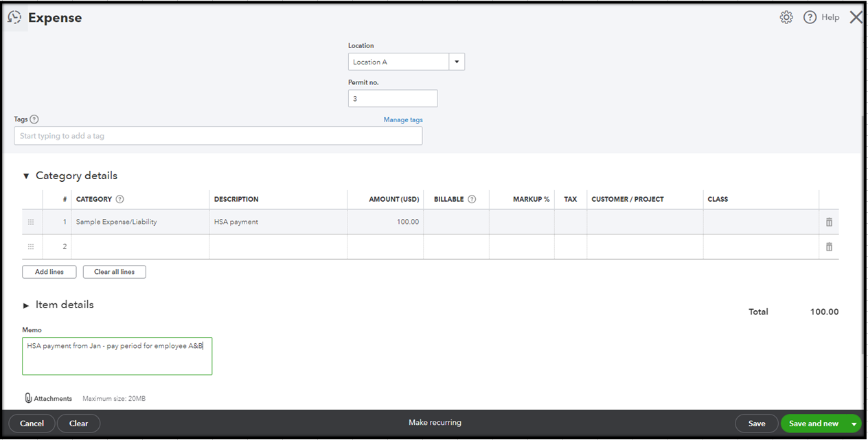
Task: Expand the Item details section
Action: [x=26, y=304]
